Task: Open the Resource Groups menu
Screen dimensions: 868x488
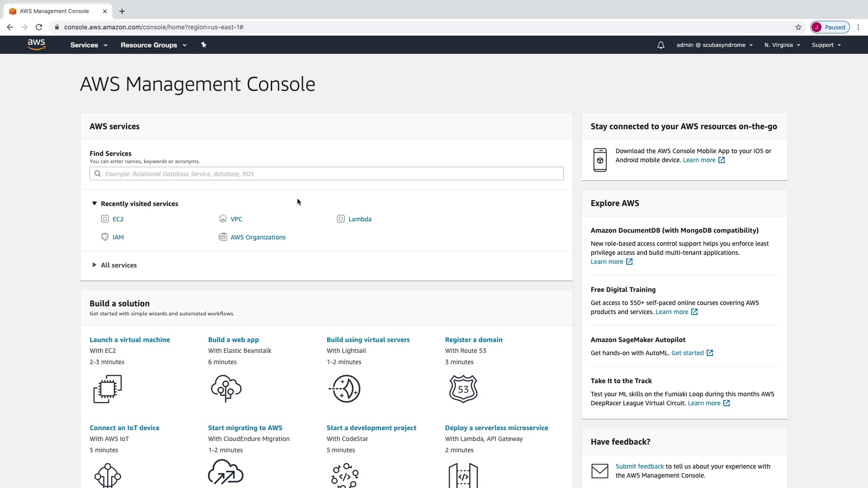Action: [153, 45]
